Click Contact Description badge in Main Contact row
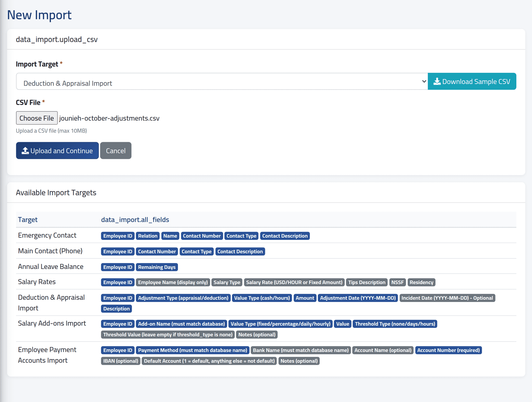532x402 pixels. tap(240, 251)
